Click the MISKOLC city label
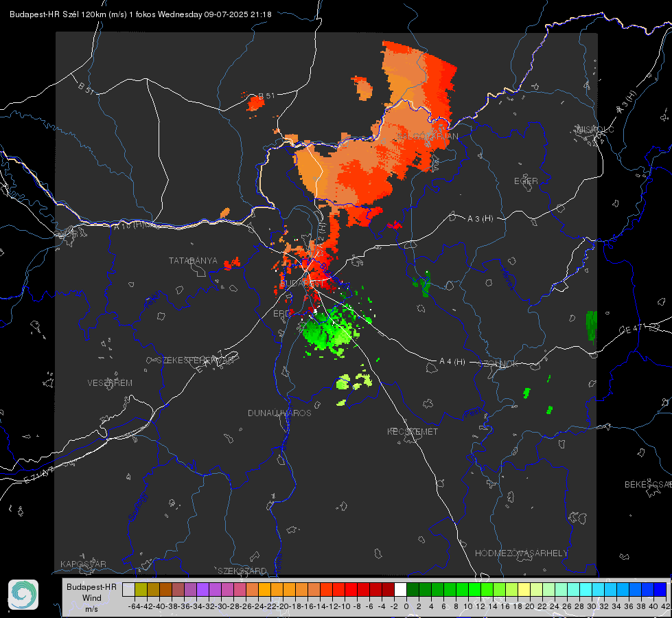 point(595,129)
